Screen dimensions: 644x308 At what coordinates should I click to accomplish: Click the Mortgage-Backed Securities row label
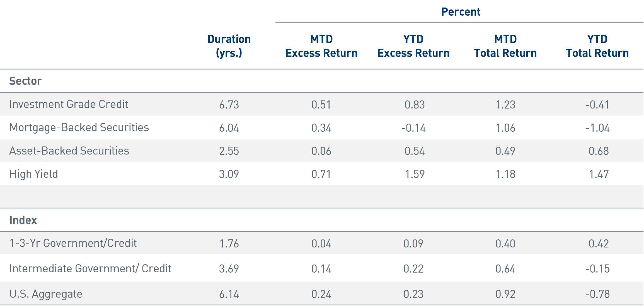79,127
